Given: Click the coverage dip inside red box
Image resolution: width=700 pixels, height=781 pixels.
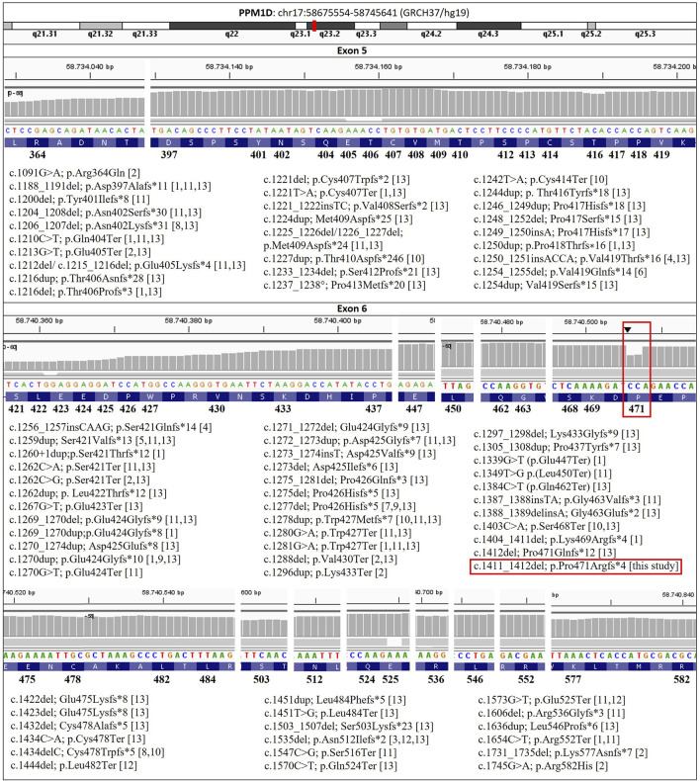Looking at the screenshot, I should point(634,360).
